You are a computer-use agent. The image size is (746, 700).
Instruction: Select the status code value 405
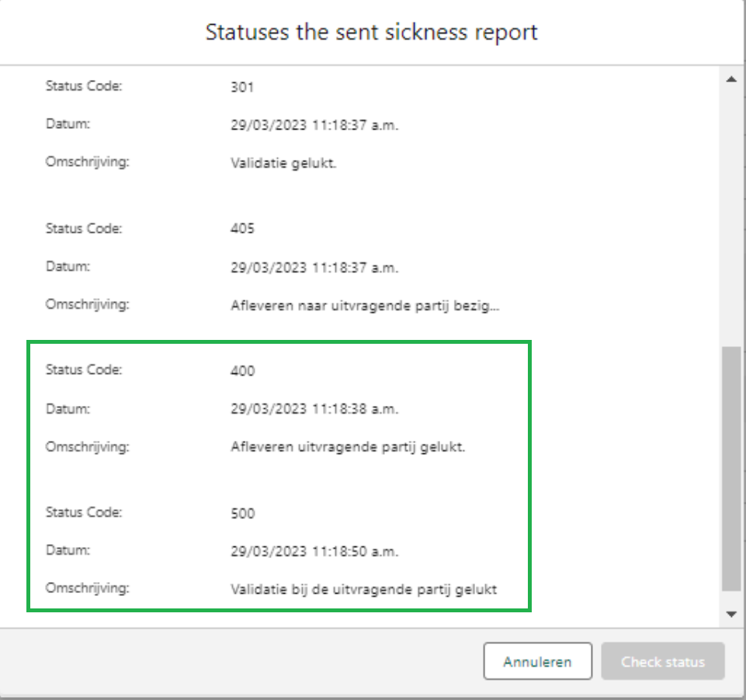pos(243,228)
